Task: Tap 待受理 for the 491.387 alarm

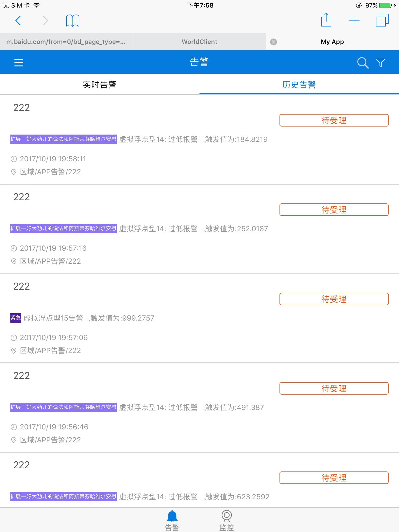Action: click(x=334, y=388)
